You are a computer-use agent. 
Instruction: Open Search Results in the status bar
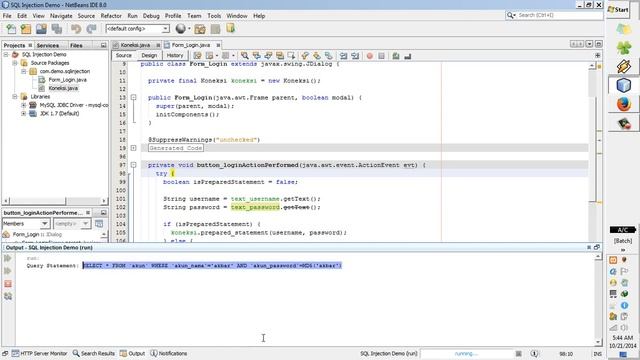point(93,353)
